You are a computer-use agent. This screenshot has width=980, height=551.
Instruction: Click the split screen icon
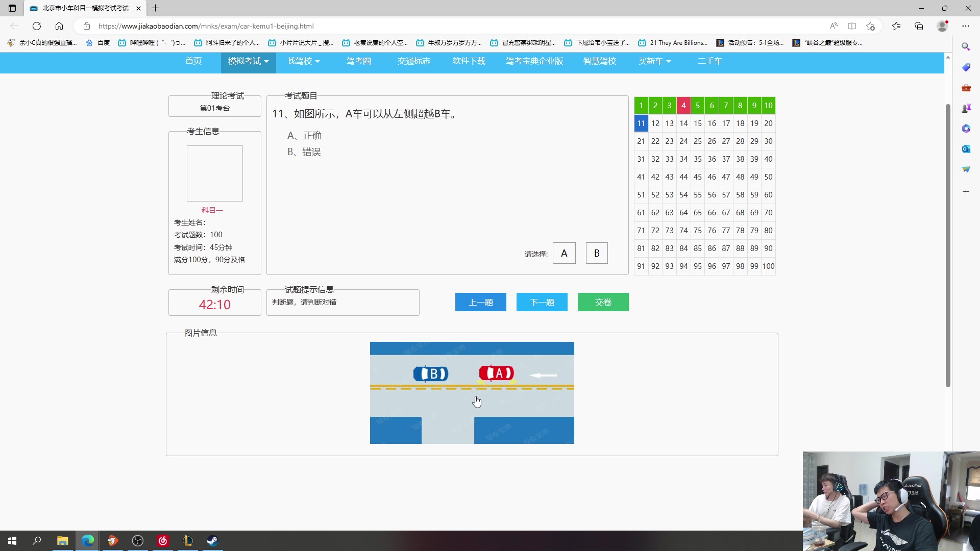(852, 26)
